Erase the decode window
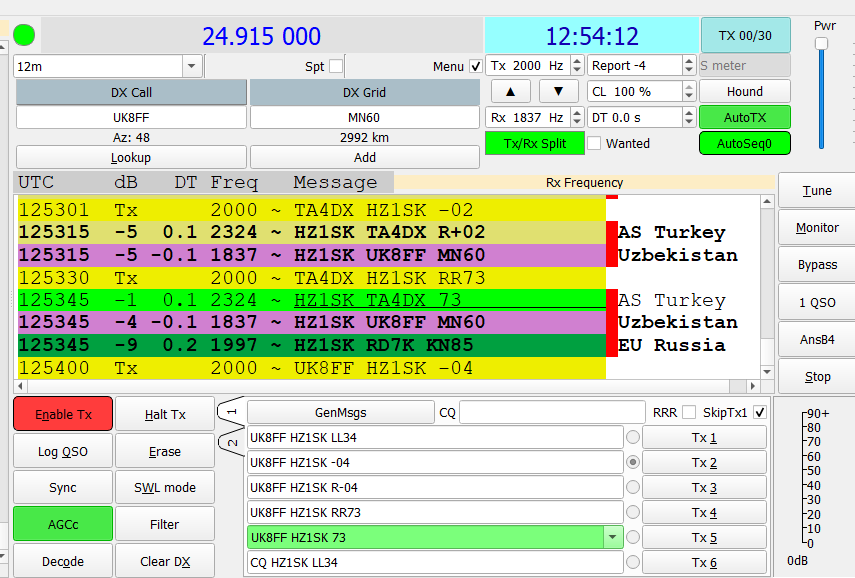Image resolution: width=855 pixels, height=578 pixels. (165, 451)
